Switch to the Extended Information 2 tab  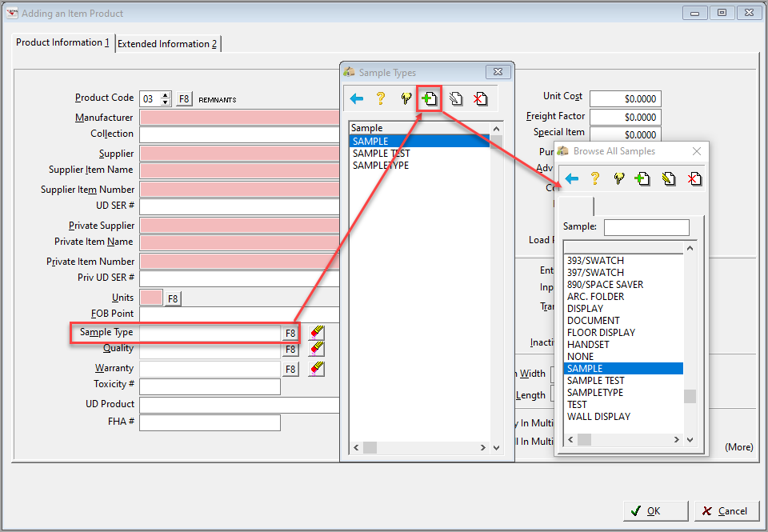[167, 44]
